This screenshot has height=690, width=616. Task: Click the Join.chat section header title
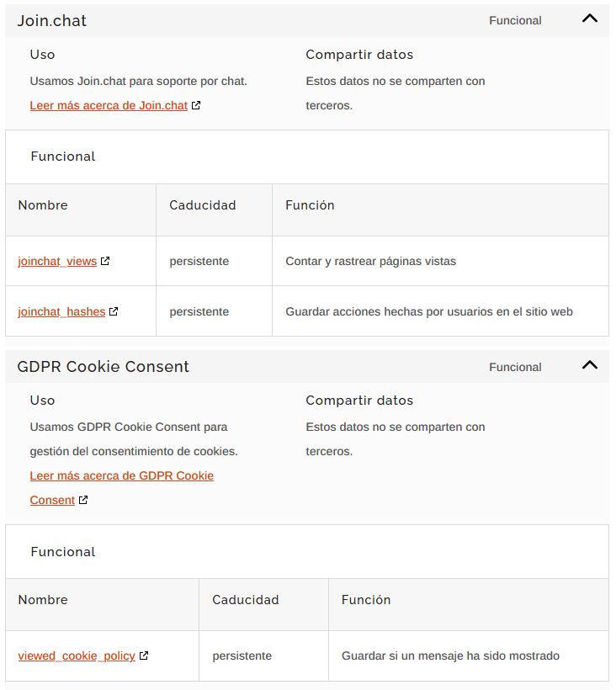click(x=52, y=21)
